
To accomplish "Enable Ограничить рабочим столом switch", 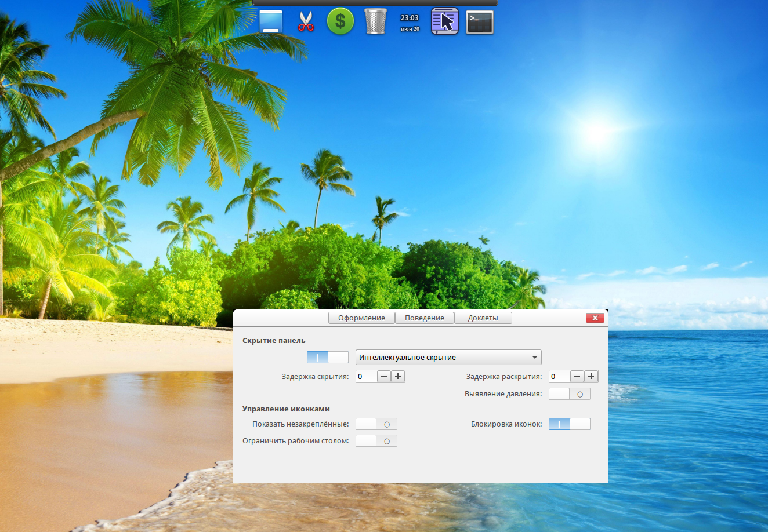I will 376,441.
